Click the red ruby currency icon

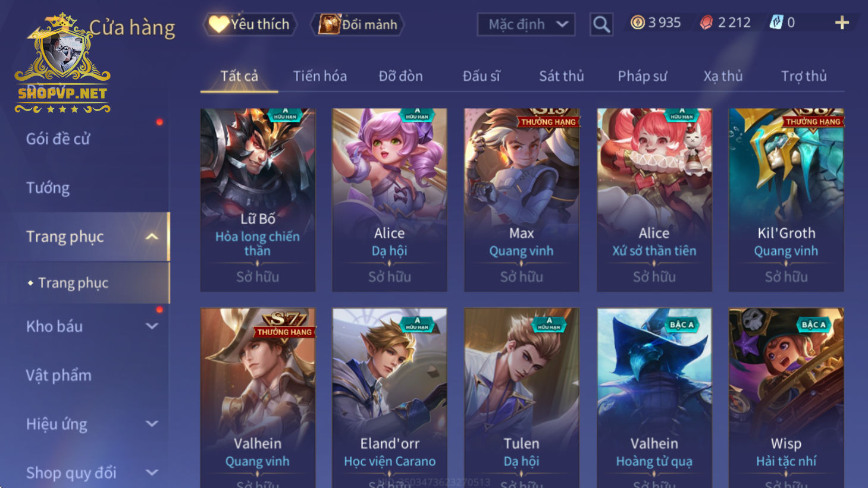pyautogui.click(x=706, y=23)
